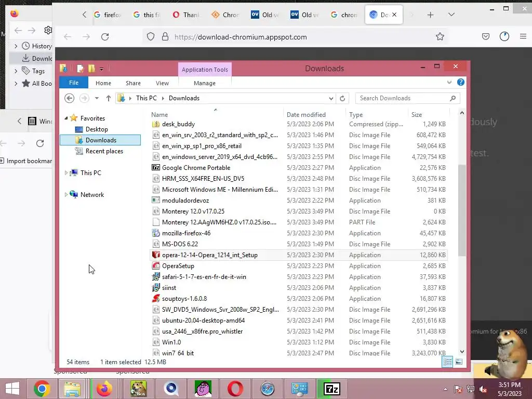Select Recent places in Favorites
532x399 pixels.
click(x=104, y=151)
